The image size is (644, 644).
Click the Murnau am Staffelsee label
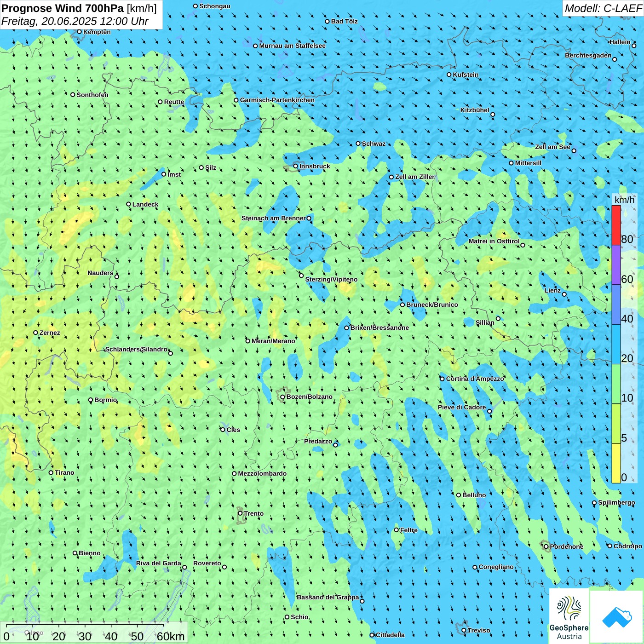pyautogui.click(x=292, y=46)
